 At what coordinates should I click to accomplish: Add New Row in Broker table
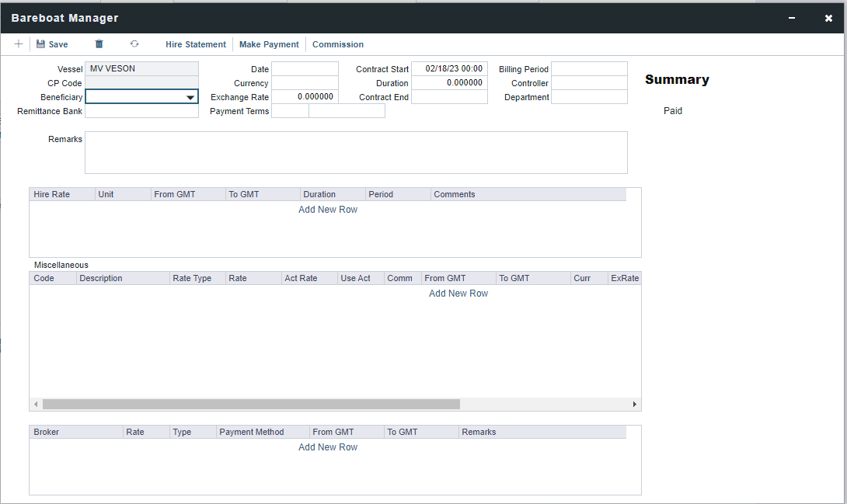(x=328, y=447)
